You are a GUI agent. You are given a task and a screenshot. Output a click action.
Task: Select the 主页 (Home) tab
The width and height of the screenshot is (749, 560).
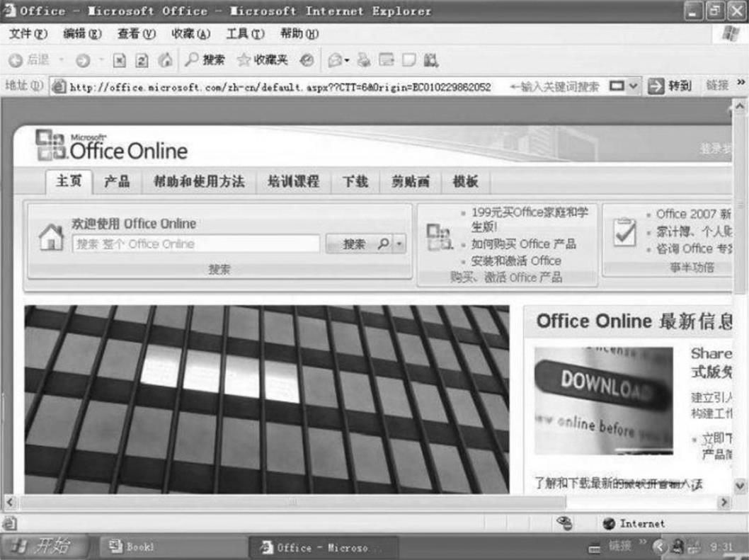tap(69, 181)
